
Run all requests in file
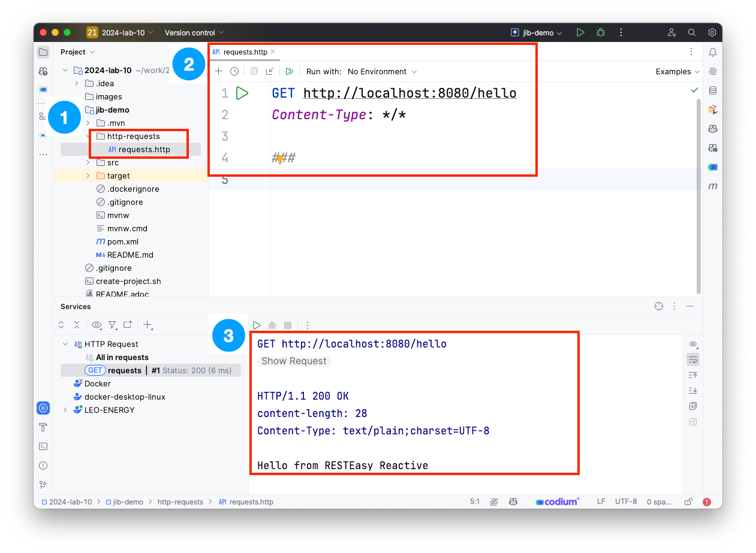[x=290, y=71]
